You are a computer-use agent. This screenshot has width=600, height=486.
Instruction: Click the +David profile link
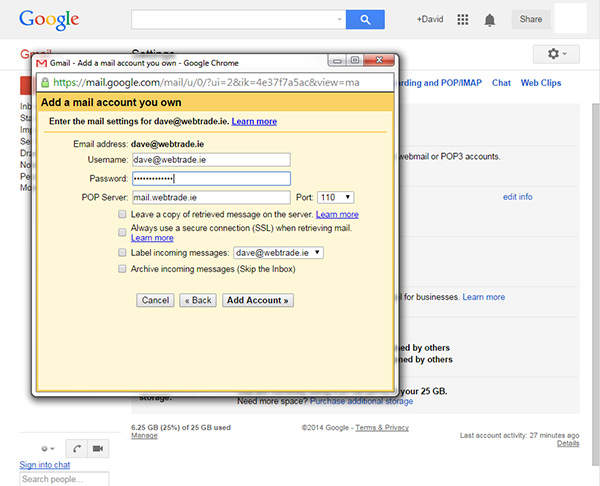point(430,19)
